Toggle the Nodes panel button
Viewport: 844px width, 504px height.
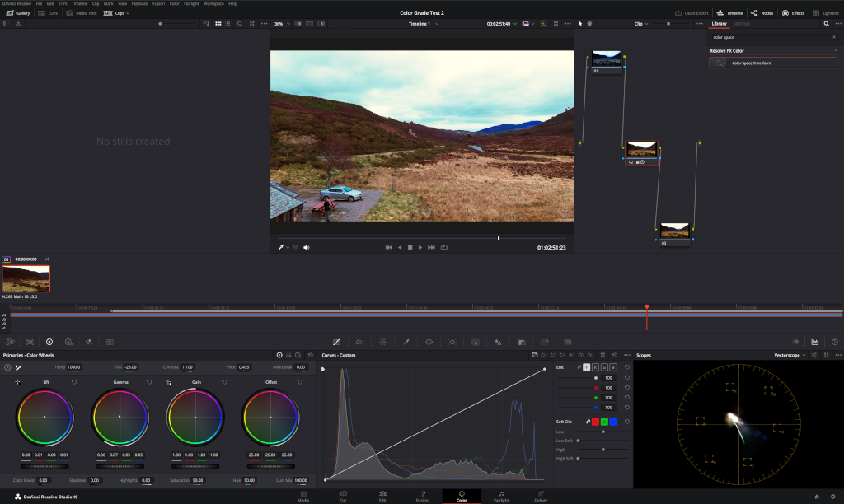click(x=762, y=13)
